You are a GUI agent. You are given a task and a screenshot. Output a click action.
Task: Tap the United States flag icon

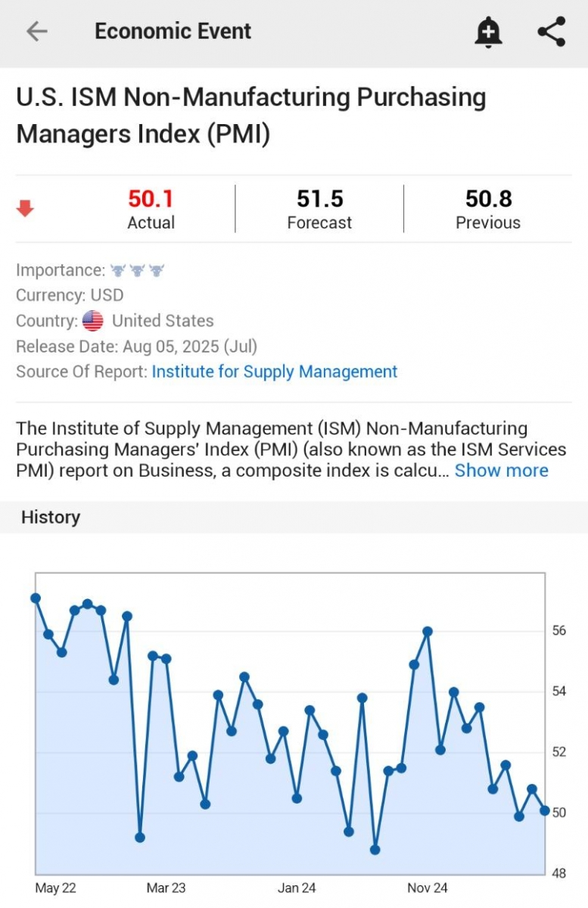[93, 321]
